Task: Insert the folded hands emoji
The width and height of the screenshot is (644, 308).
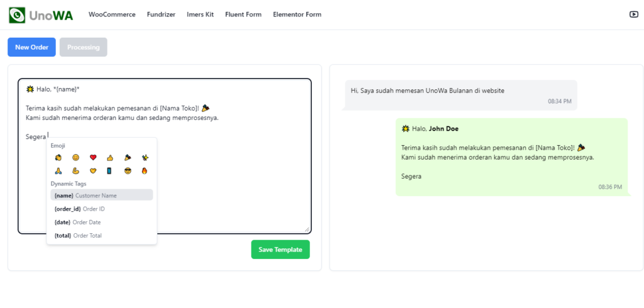Action: [x=58, y=171]
